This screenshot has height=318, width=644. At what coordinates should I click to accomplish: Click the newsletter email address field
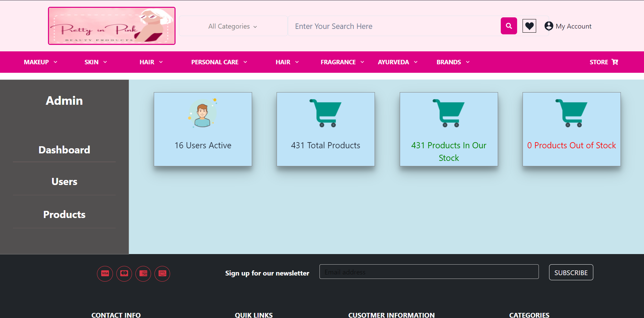pyautogui.click(x=429, y=272)
